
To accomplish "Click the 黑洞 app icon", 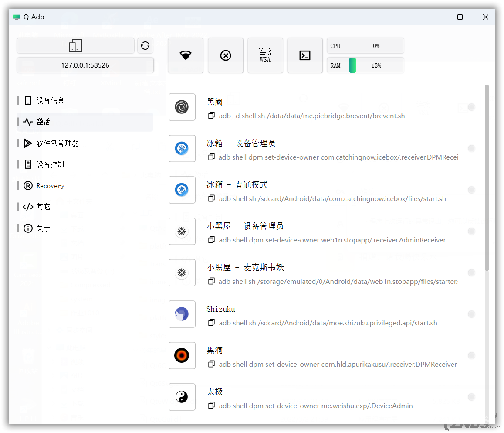I will pos(182,355).
